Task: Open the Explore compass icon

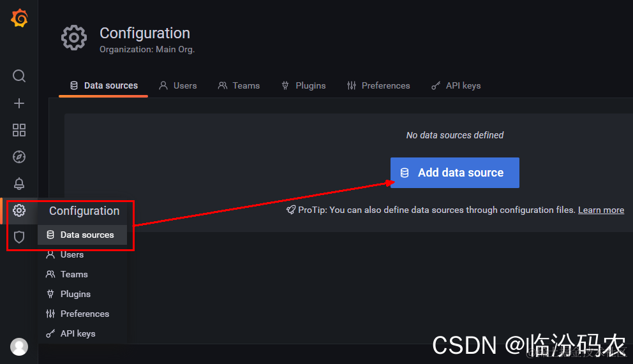Action: [x=19, y=157]
